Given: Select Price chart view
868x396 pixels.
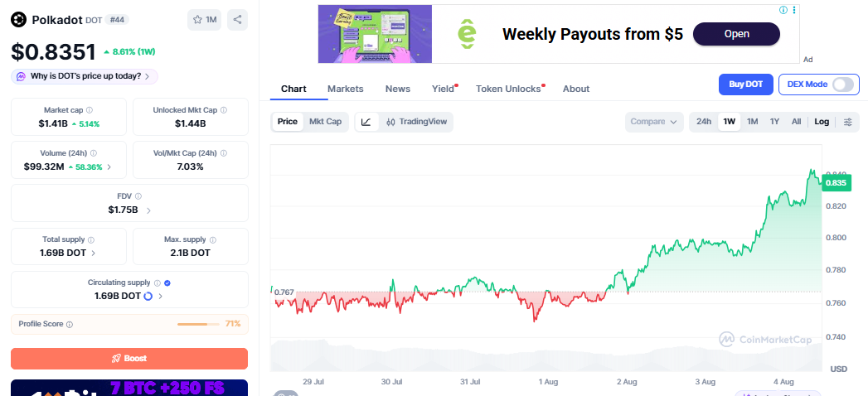Looking at the screenshot, I should pyautogui.click(x=288, y=122).
